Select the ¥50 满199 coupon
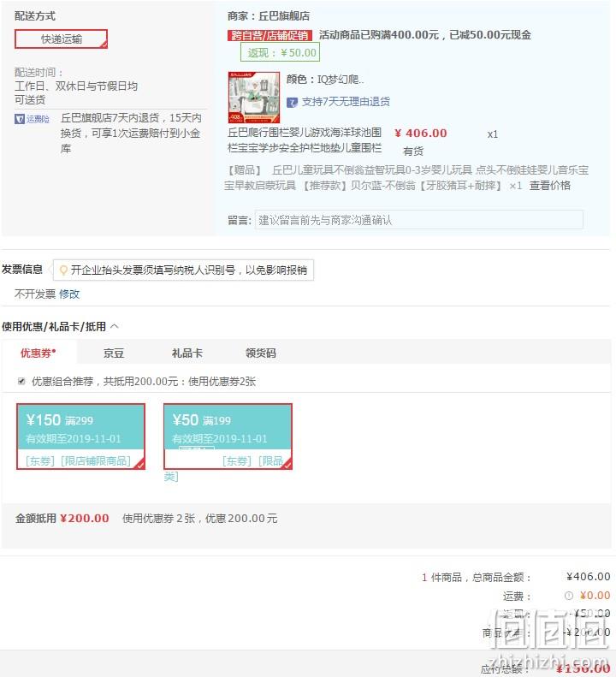 click(x=228, y=436)
